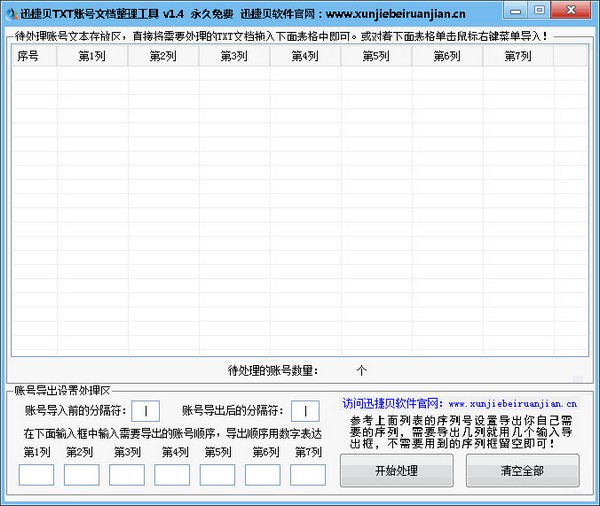Click the 第4列 table column header
The height and width of the screenshot is (506, 600).
pos(305,56)
